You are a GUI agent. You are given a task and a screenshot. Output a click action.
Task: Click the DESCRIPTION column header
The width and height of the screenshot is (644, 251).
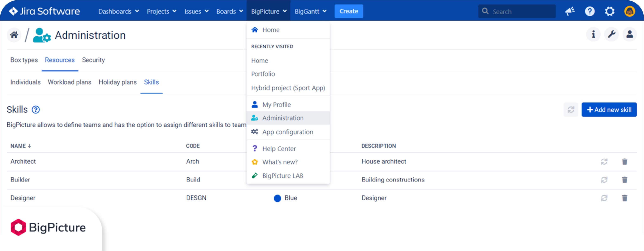point(379,146)
